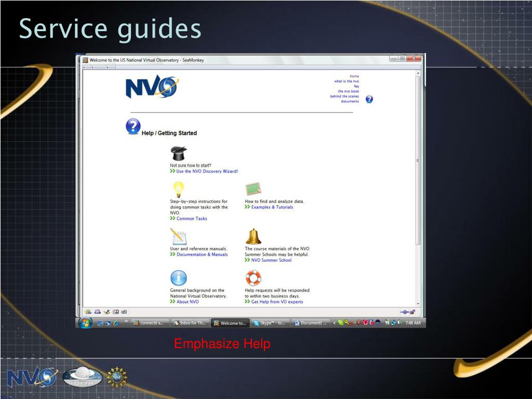Open the 'home' link
The width and height of the screenshot is (532, 399).
pyautogui.click(x=354, y=76)
